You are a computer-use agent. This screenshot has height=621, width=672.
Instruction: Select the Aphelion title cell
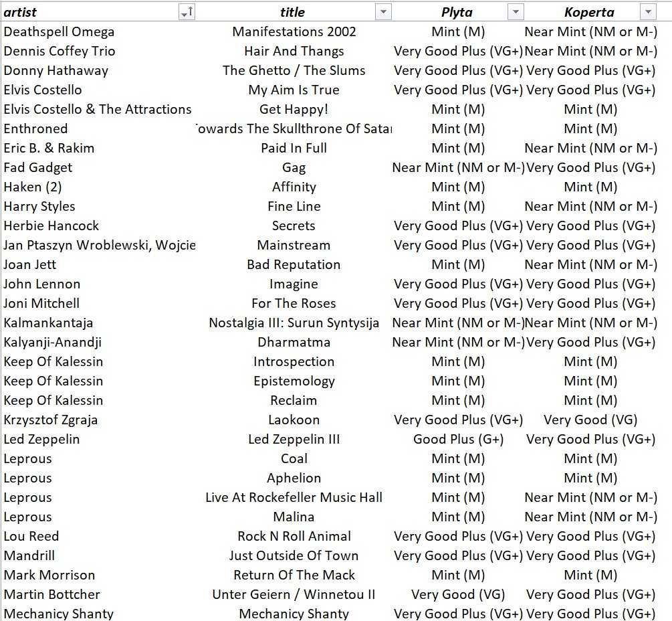294,478
